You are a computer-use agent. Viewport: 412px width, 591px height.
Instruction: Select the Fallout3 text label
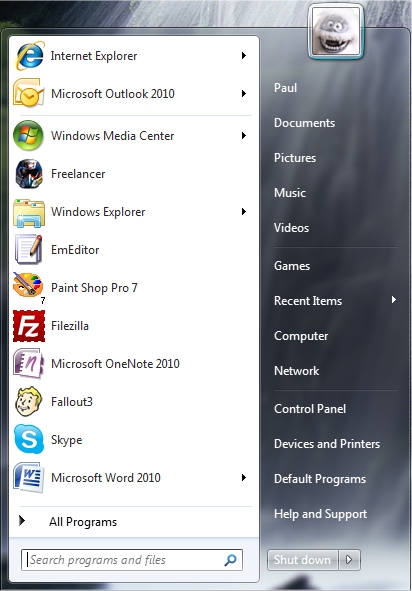[72, 402]
